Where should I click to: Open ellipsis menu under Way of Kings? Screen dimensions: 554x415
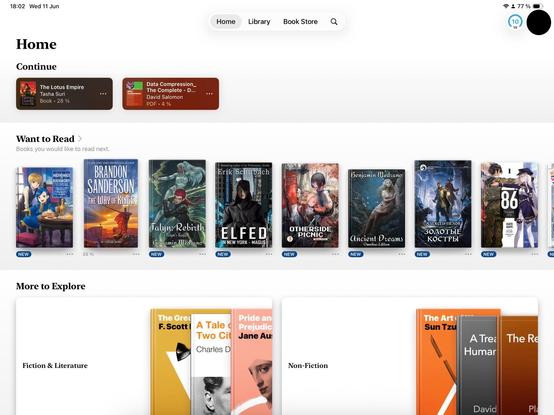pos(136,254)
